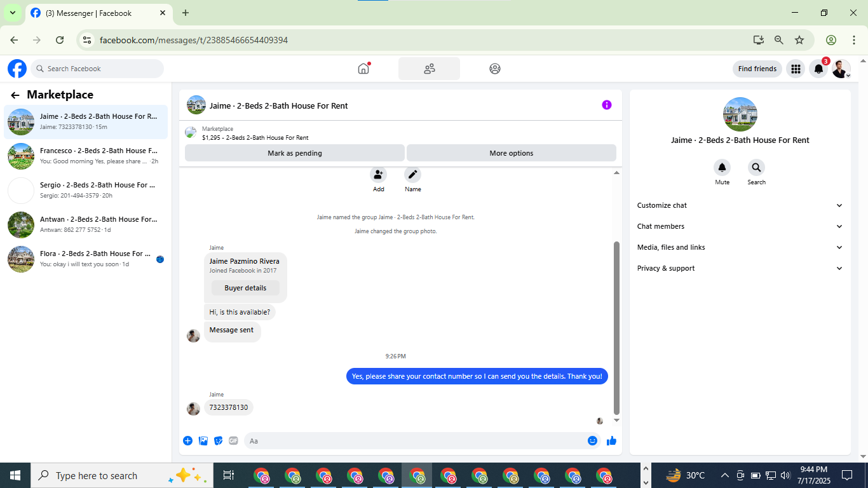Open the volume control in system tray
The width and height of the screenshot is (868, 488).
785,475
